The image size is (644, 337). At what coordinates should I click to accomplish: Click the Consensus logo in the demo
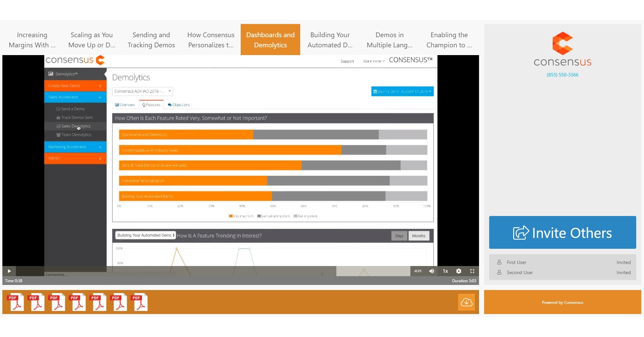click(75, 60)
